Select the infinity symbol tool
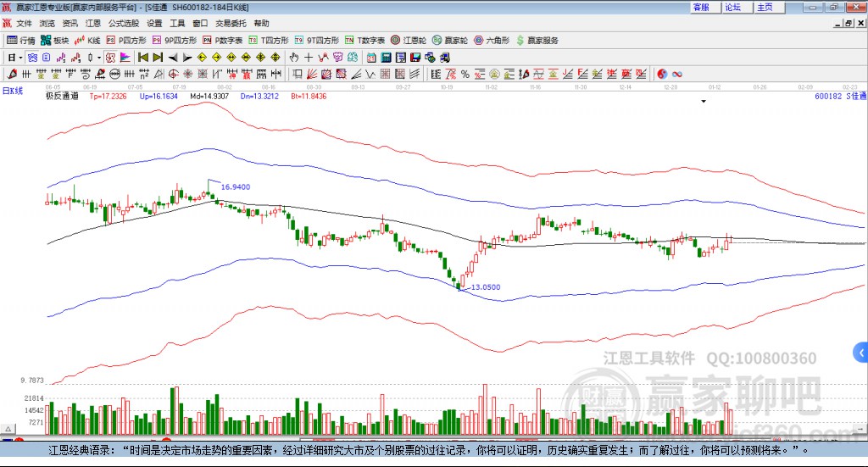868x467 pixels. pos(677,74)
